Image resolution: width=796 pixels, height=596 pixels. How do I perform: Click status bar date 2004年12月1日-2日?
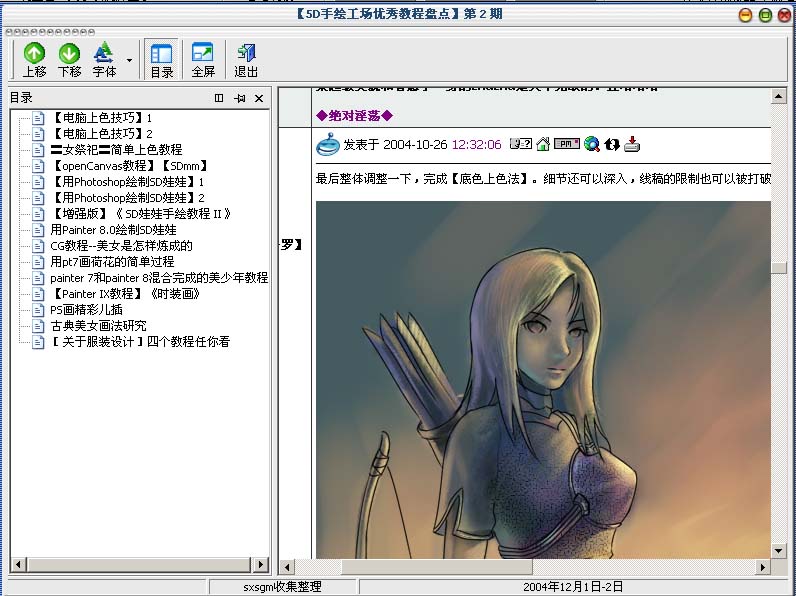coord(573,587)
